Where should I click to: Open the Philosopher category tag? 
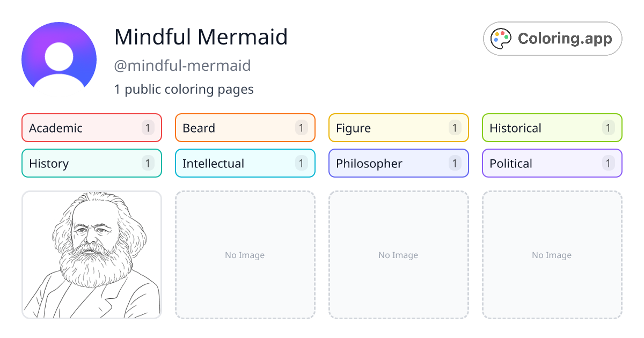coord(398,163)
